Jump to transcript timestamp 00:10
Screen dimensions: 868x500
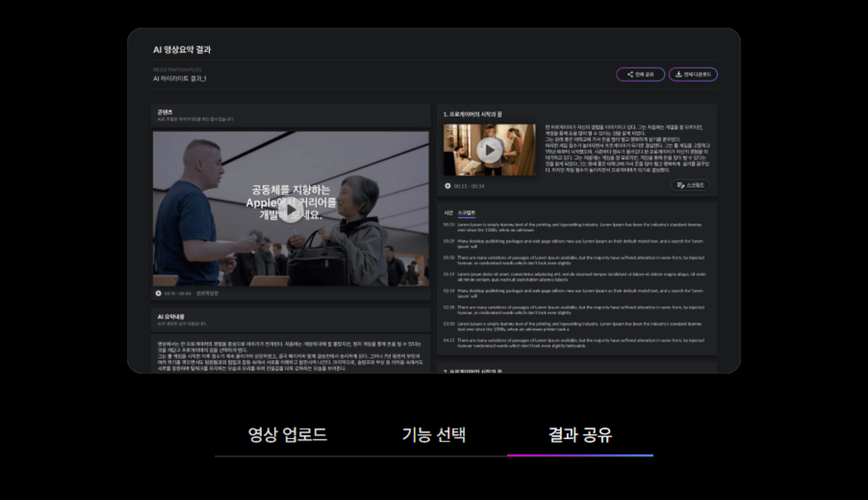(449, 225)
